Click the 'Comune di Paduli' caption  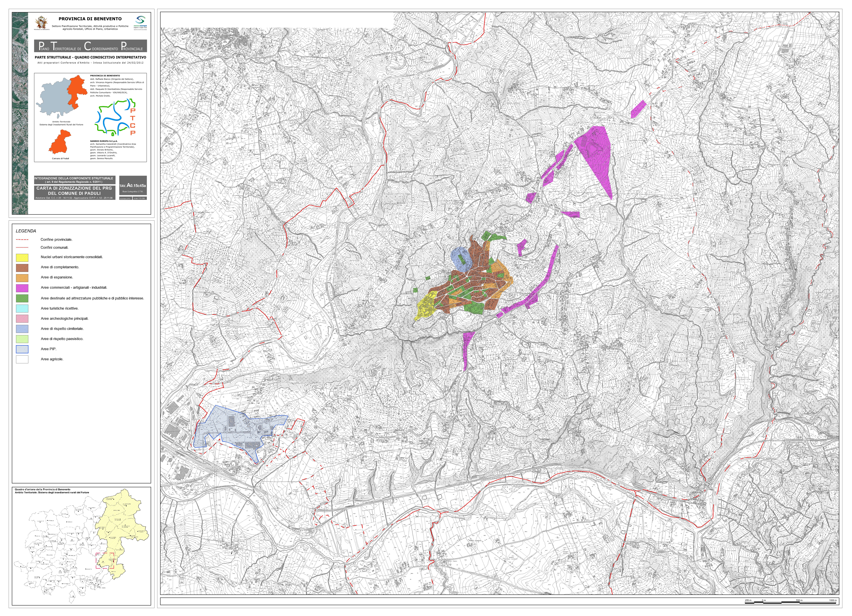(x=60, y=158)
